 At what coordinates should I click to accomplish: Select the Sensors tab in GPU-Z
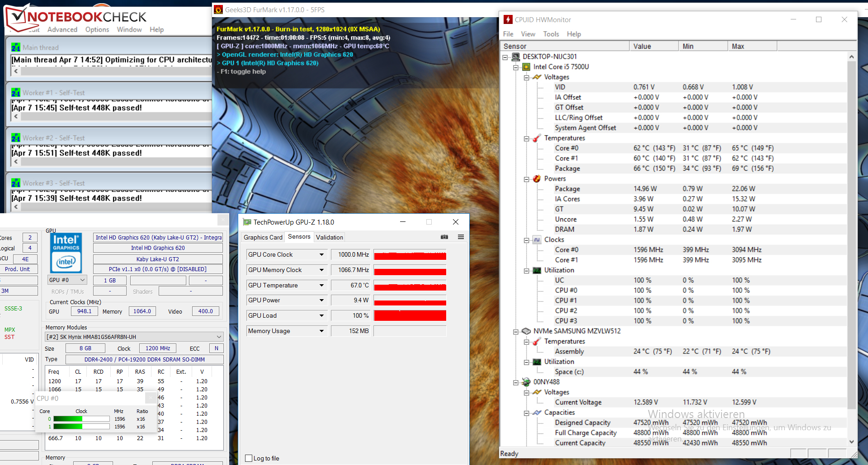(x=299, y=236)
